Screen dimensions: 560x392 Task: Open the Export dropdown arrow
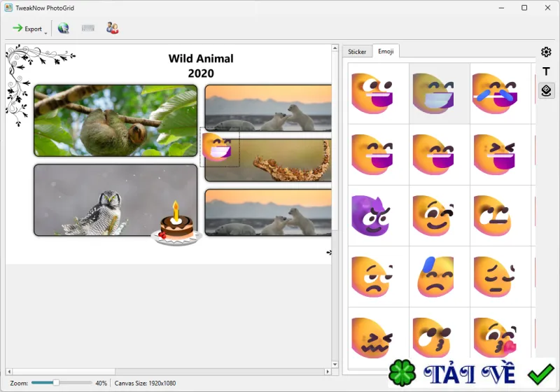pos(45,33)
